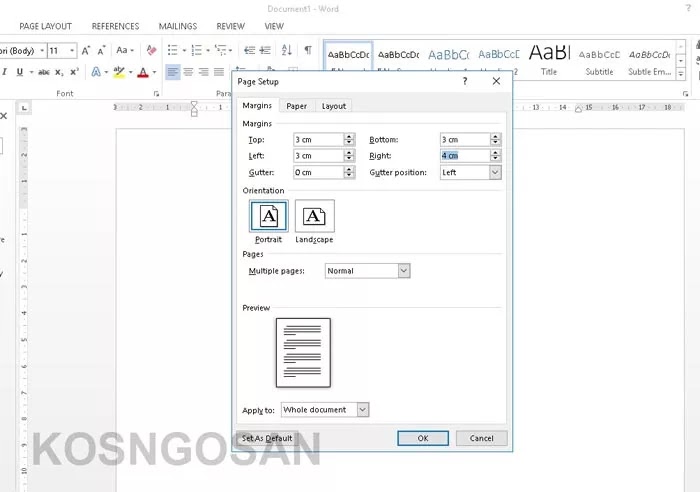Open Font dialog launcher

tap(156, 94)
